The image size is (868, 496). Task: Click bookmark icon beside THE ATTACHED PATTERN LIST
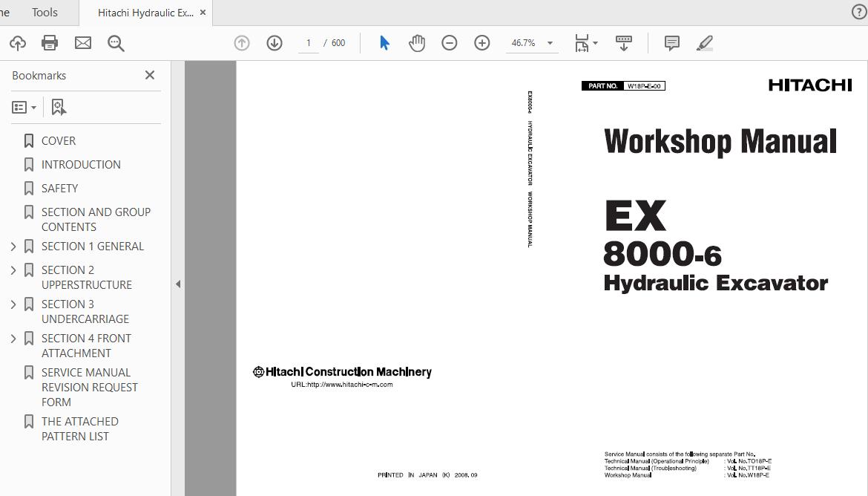click(29, 422)
